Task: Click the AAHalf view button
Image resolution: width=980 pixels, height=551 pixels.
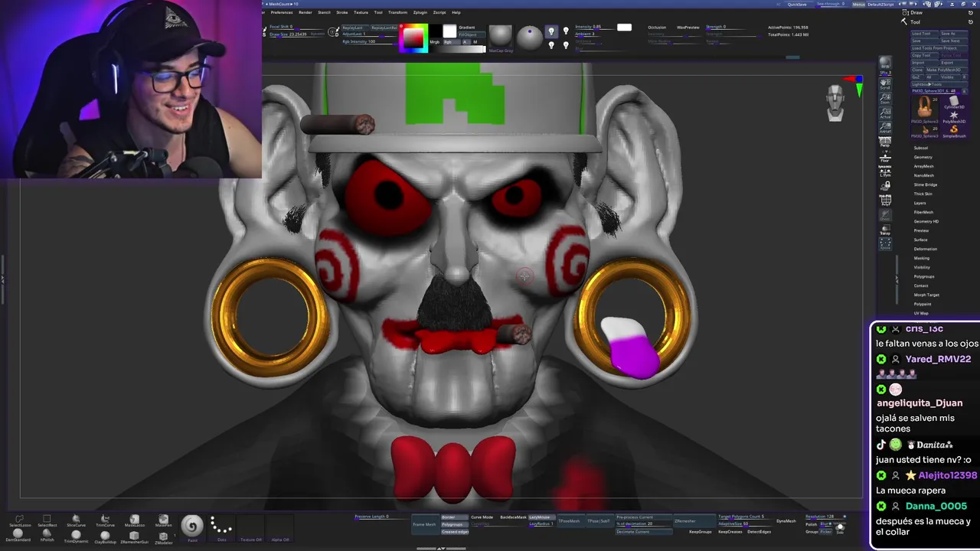Action: click(x=885, y=126)
